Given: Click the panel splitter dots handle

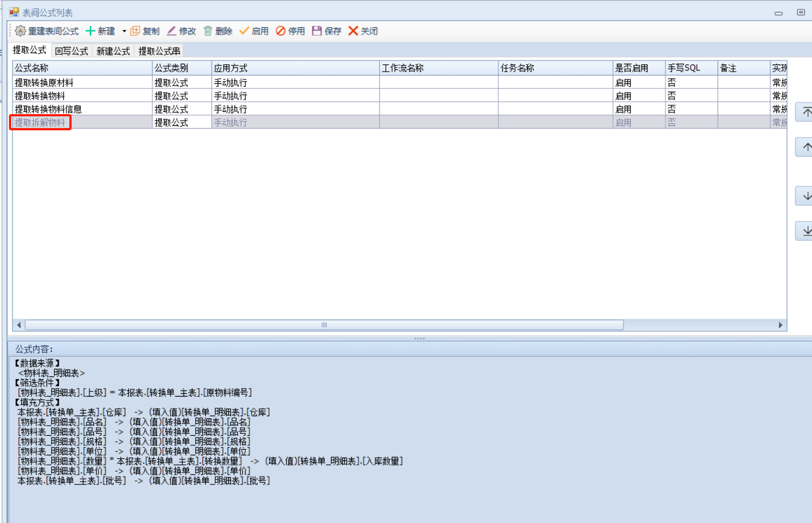Looking at the screenshot, I should click(419, 338).
